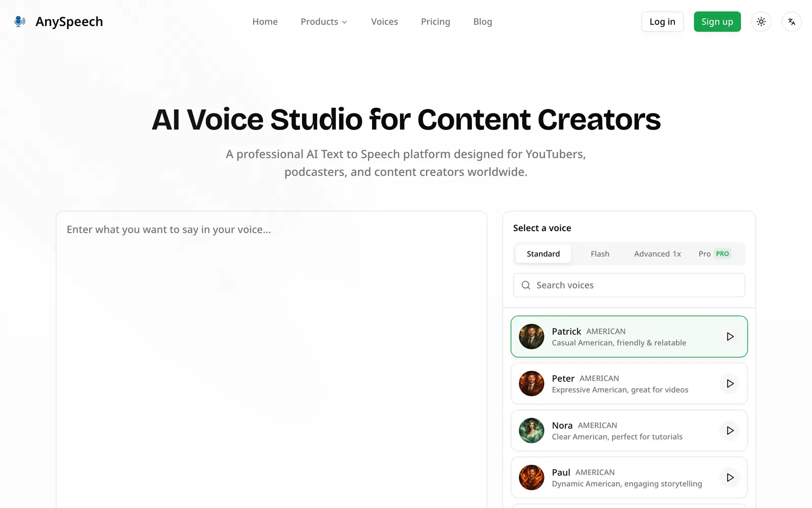
Task: Click the AnySpeech microphone logo icon
Action: [x=20, y=21]
